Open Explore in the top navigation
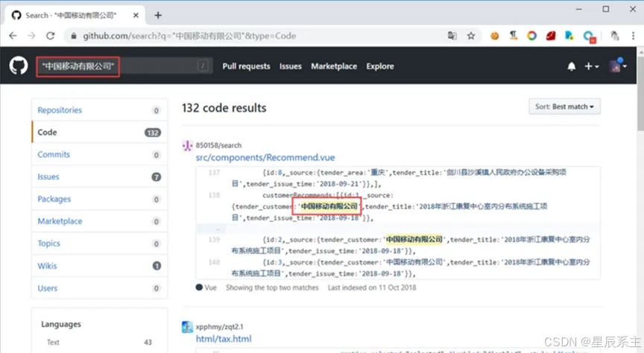The height and width of the screenshot is (353, 644). (x=380, y=66)
